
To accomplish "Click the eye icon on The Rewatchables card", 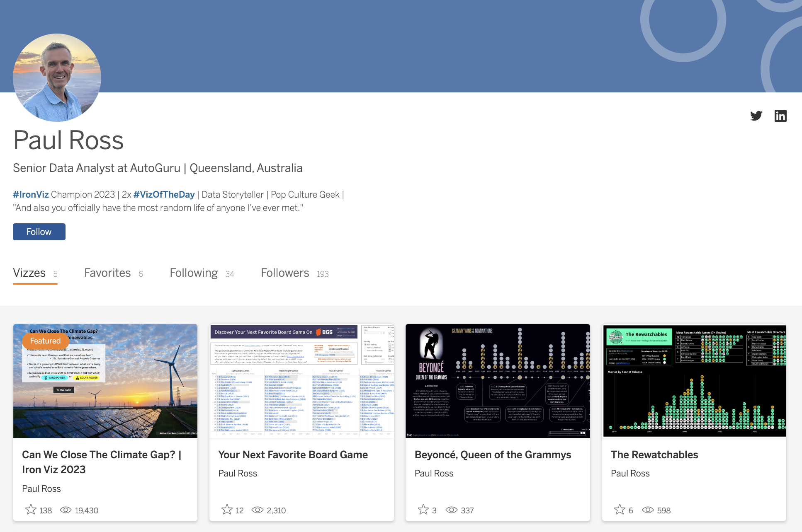I will 648,510.
